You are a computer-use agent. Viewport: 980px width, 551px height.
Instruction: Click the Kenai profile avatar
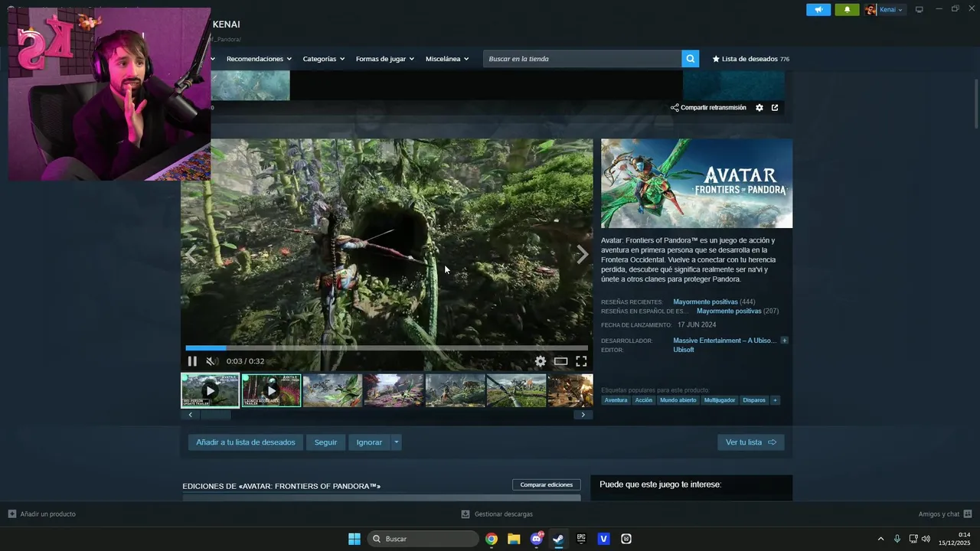coord(871,10)
